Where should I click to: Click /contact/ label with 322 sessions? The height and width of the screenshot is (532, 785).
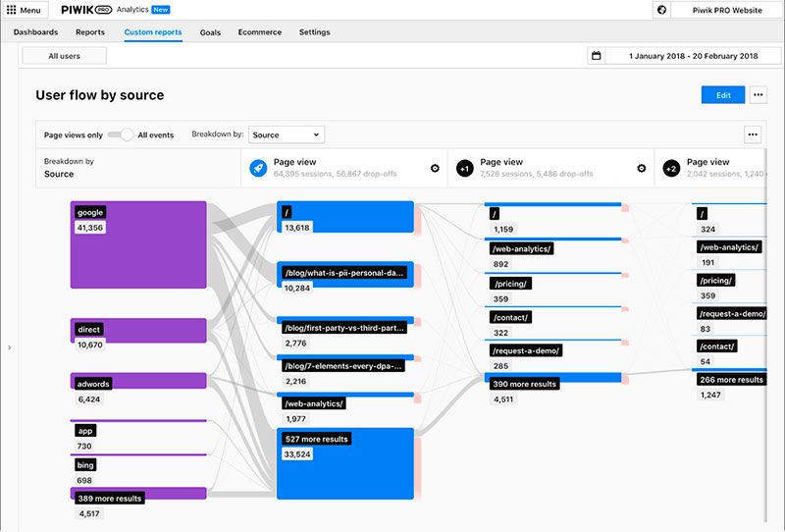tap(510, 317)
